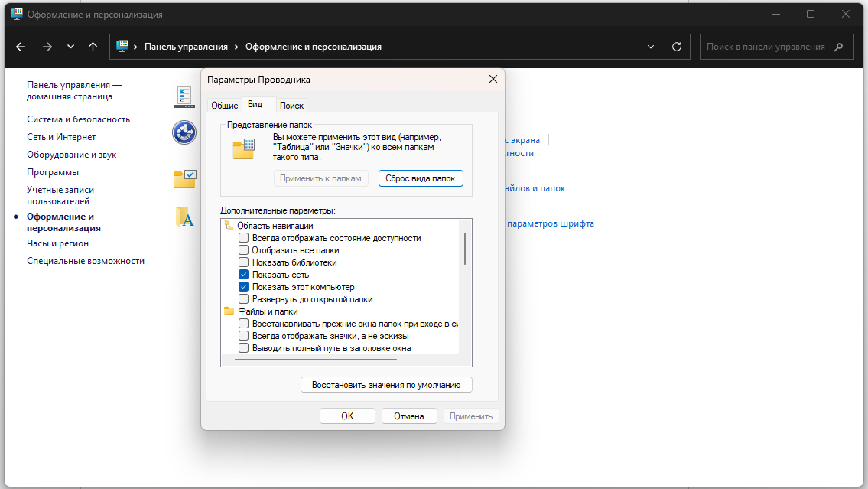
Task: Open the 'Поиск' tab
Action: [x=291, y=106]
